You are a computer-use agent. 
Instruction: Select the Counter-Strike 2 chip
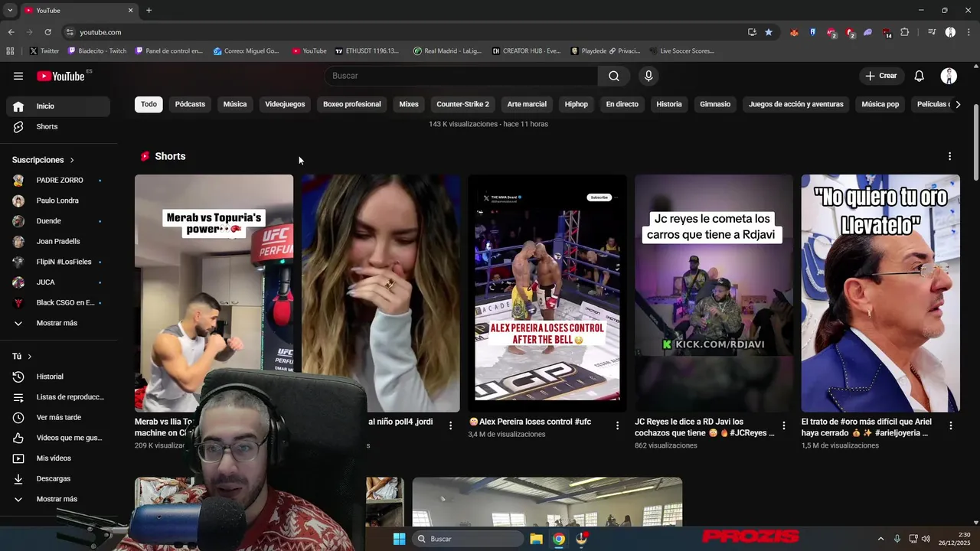[x=462, y=104]
